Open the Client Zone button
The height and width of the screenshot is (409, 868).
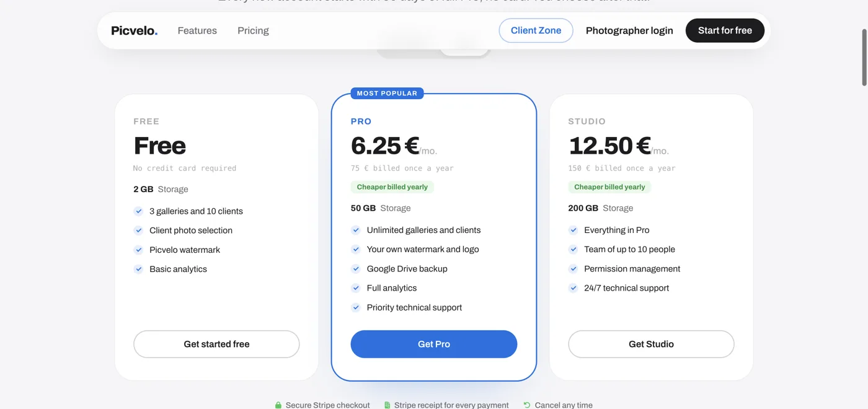pos(536,30)
